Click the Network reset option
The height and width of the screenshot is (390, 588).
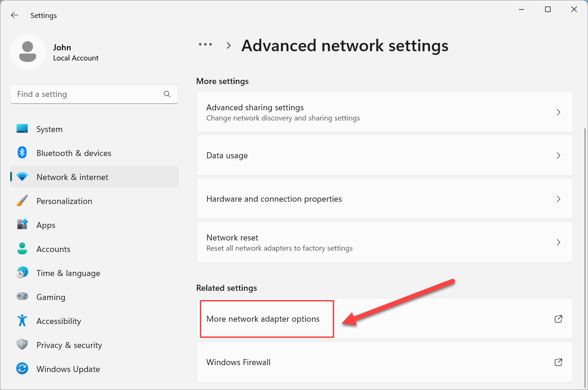pyautogui.click(x=384, y=242)
